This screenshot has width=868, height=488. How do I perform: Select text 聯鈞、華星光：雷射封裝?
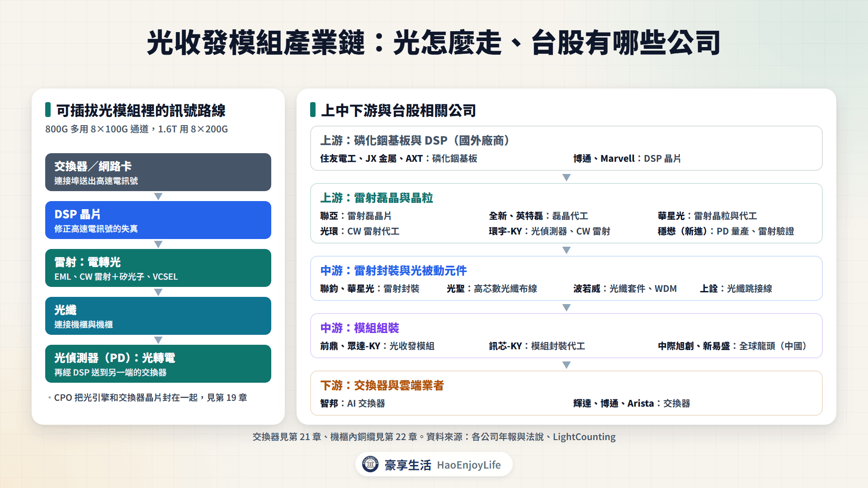370,289
